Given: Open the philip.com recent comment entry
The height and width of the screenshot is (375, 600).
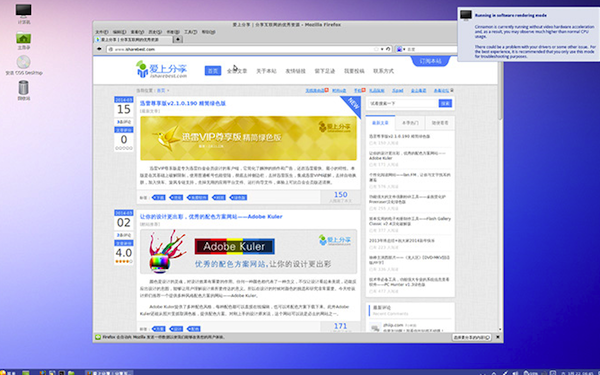Looking at the screenshot, I should pyautogui.click(x=409, y=327).
